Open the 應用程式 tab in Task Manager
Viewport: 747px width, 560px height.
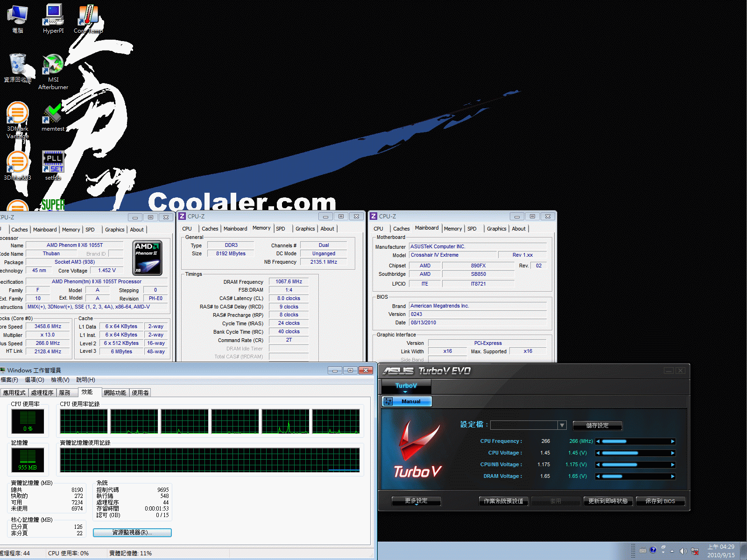pos(14,393)
